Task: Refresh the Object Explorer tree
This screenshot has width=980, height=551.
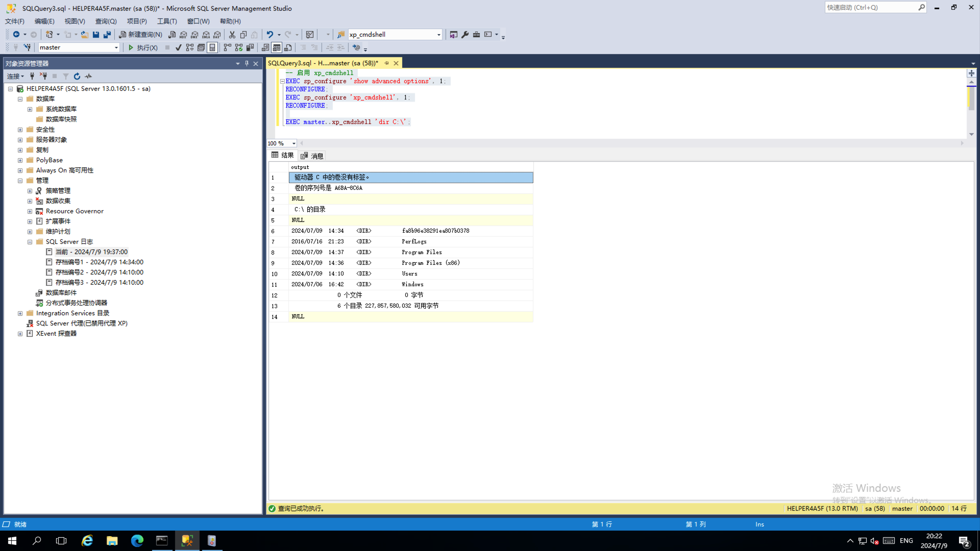Action: point(77,77)
